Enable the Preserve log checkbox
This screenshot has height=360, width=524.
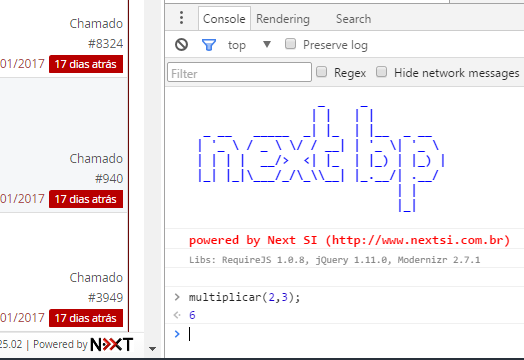click(290, 44)
